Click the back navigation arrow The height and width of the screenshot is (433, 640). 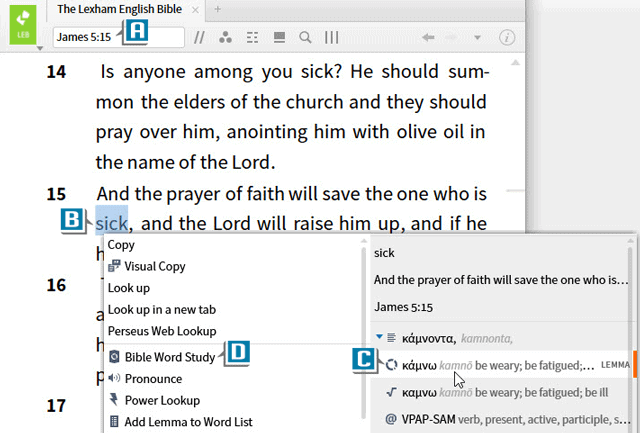pos(429,38)
